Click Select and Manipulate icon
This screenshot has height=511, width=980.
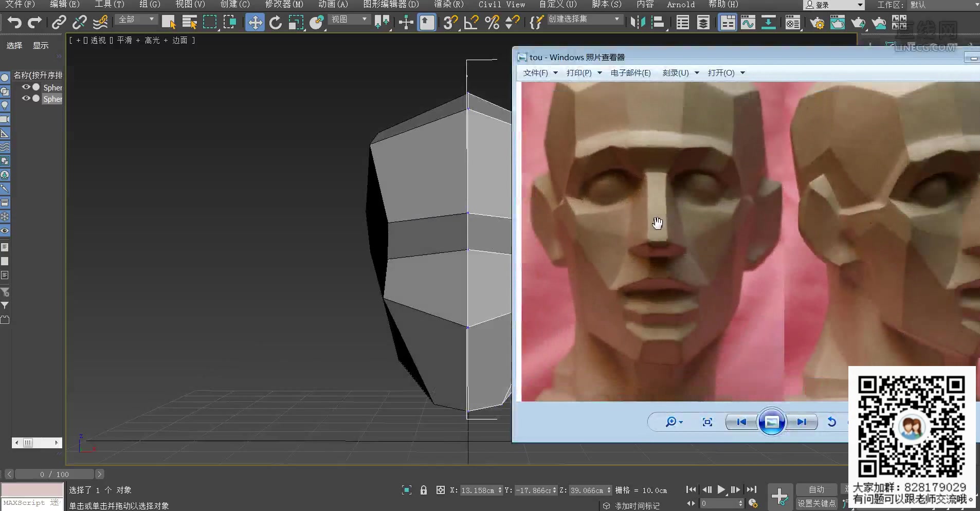(406, 23)
